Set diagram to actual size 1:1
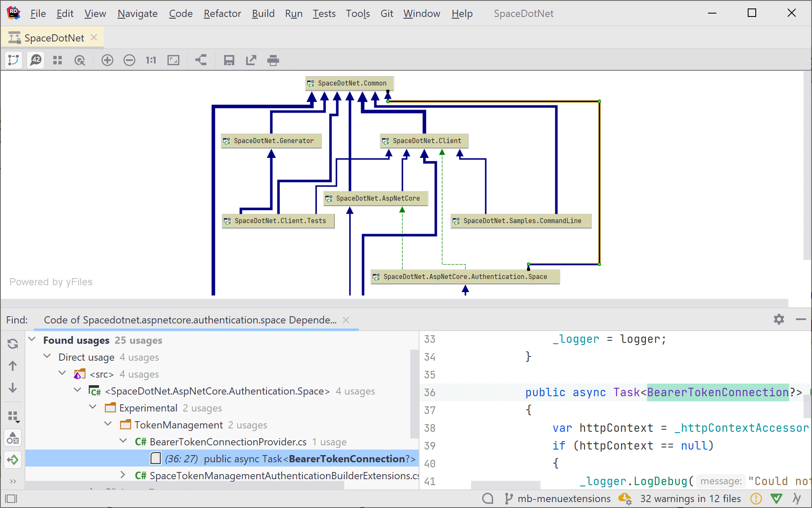 (x=151, y=60)
